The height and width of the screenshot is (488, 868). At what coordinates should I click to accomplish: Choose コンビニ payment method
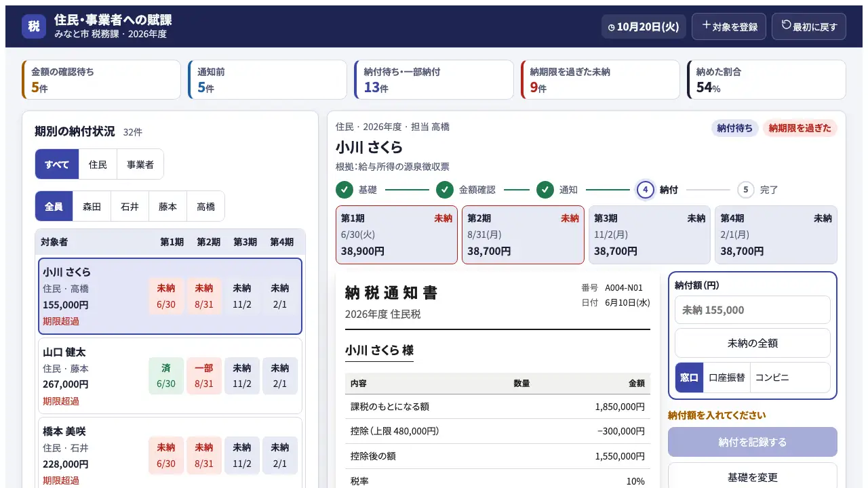coord(772,378)
